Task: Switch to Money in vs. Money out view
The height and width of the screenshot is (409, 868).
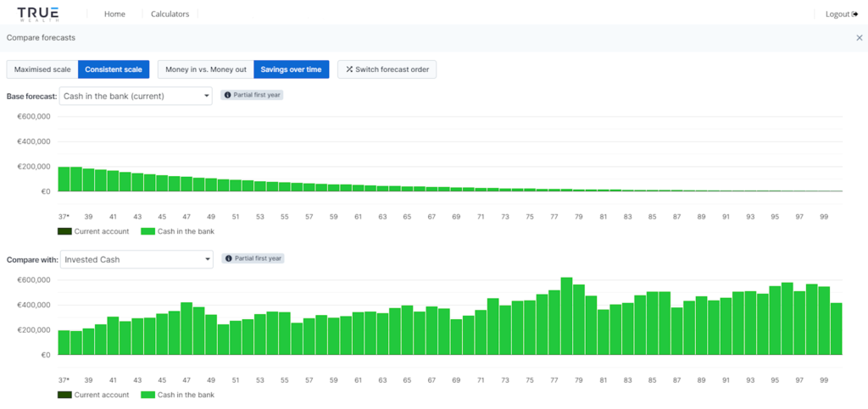Action: [x=206, y=69]
